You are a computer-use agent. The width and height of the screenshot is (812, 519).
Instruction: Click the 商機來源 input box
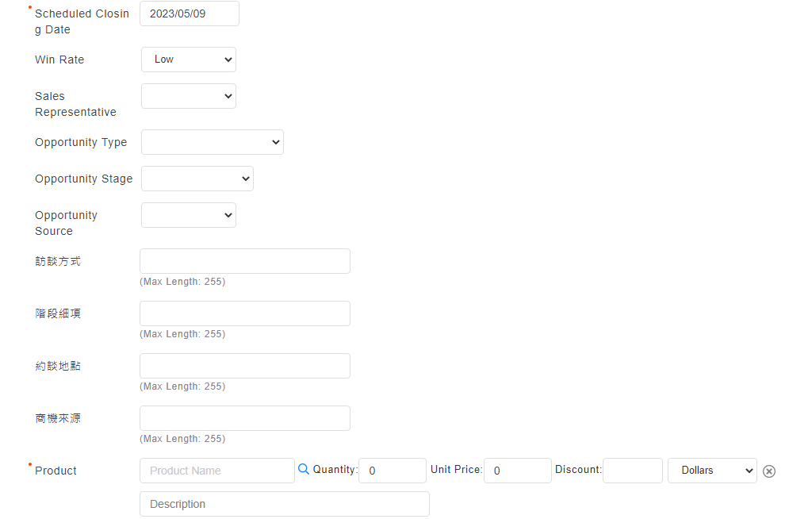(x=245, y=418)
